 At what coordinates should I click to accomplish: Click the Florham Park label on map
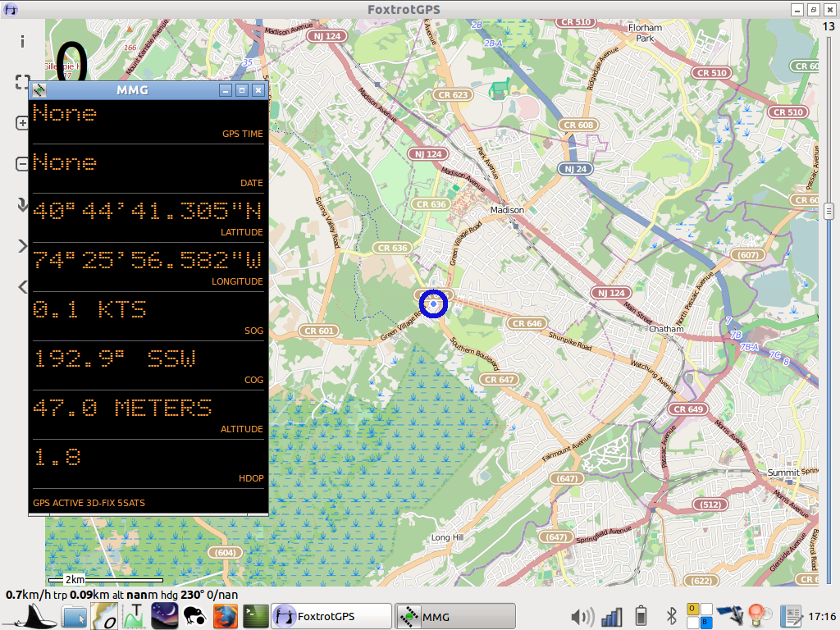pyautogui.click(x=645, y=33)
